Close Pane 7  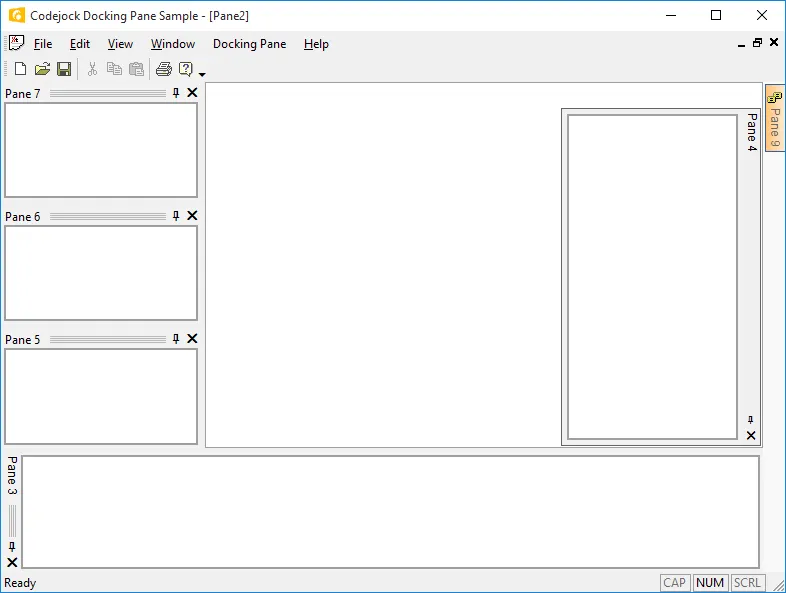(x=192, y=93)
